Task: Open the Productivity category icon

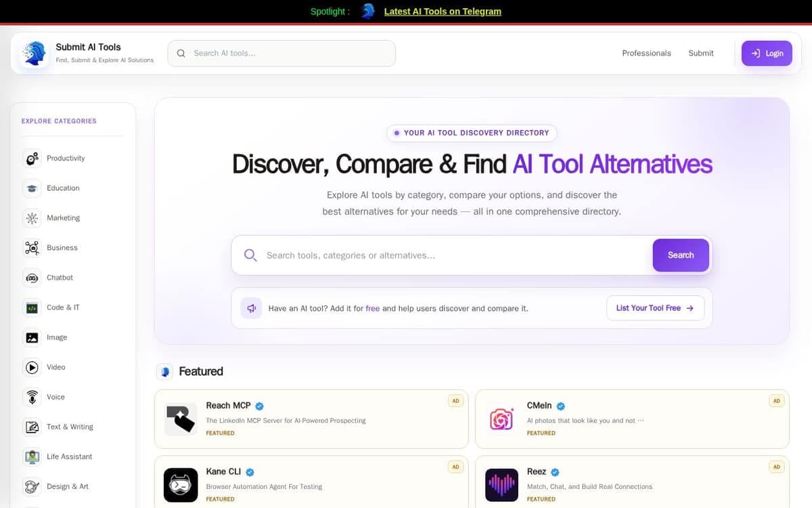Action: pyautogui.click(x=32, y=158)
